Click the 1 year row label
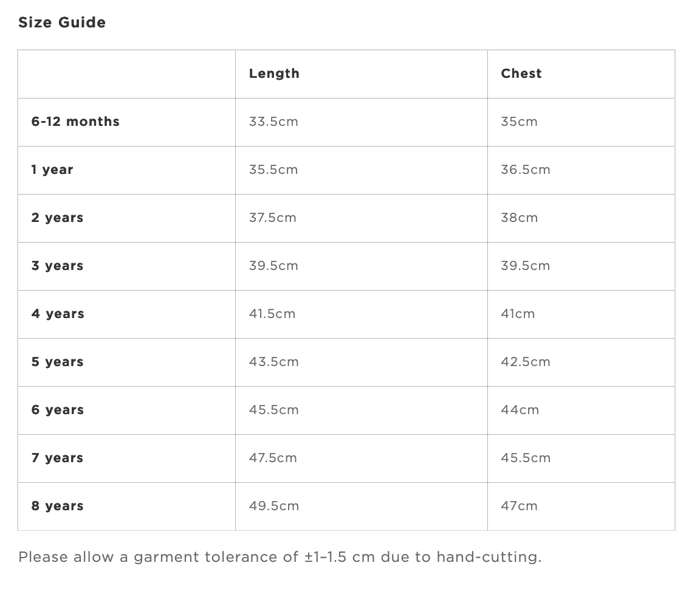Screen dimensions: 700x602 point(52,170)
